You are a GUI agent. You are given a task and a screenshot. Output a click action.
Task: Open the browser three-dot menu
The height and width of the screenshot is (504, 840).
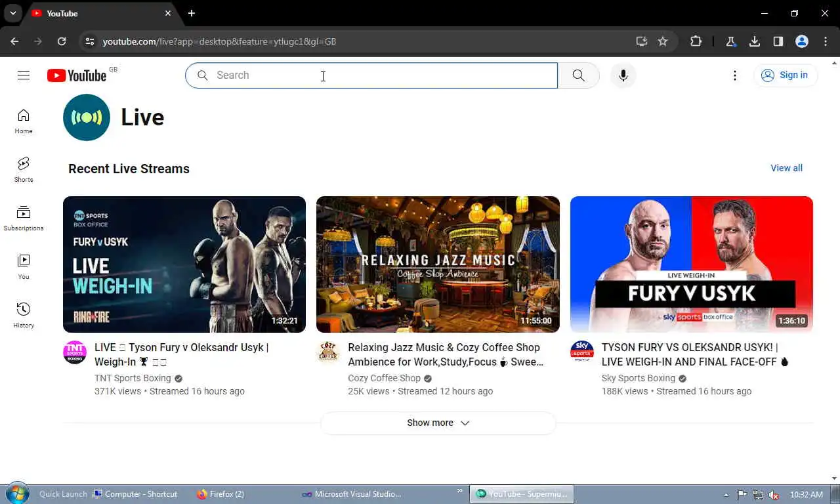pyautogui.click(x=826, y=41)
